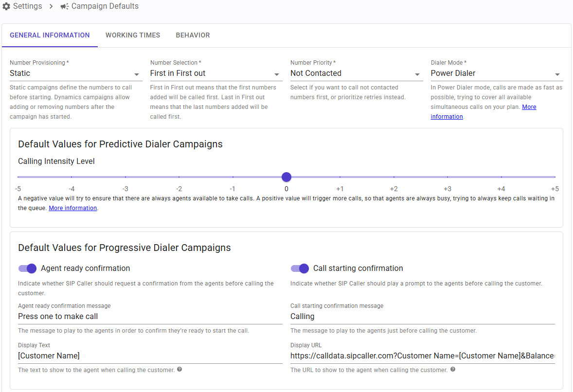Screen dimensions: 573x392
Task: Click the Campaign Defaults megaphone icon
Action: 65,7
